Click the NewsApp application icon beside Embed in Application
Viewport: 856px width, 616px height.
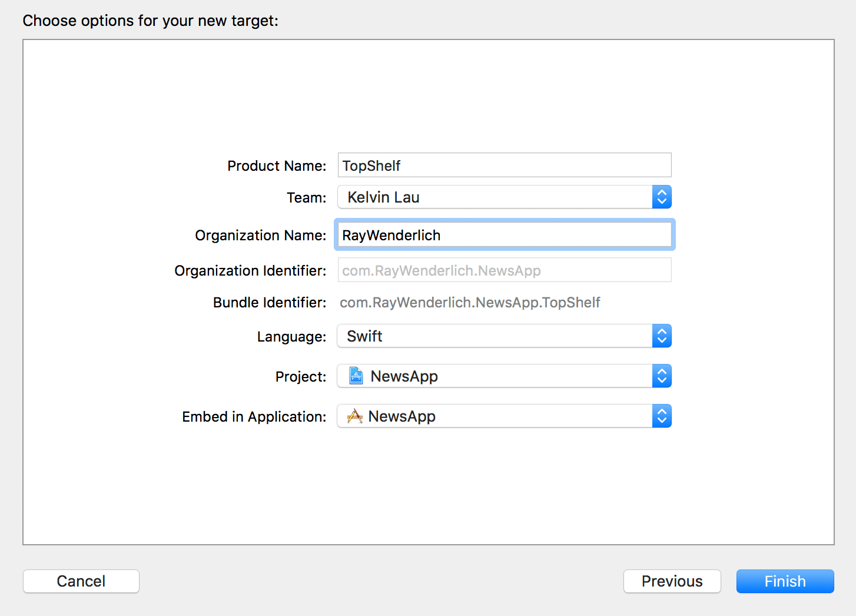pos(354,416)
